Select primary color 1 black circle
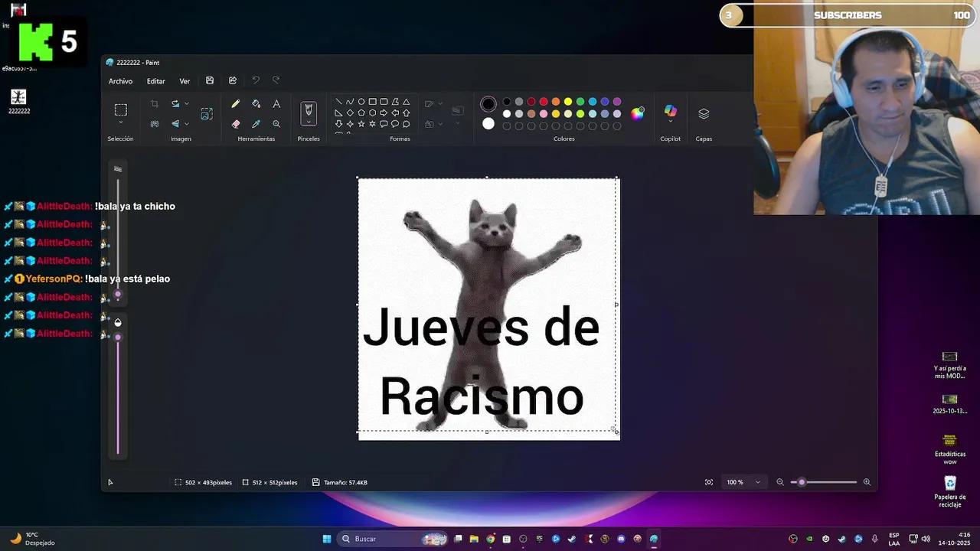The width and height of the screenshot is (980, 551). (x=488, y=104)
